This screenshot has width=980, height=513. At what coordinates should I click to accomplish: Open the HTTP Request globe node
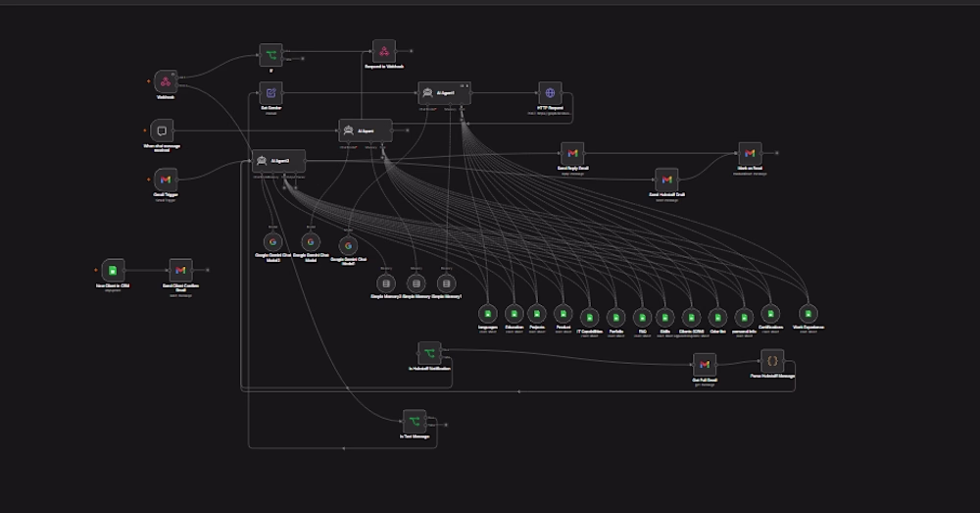coord(550,93)
